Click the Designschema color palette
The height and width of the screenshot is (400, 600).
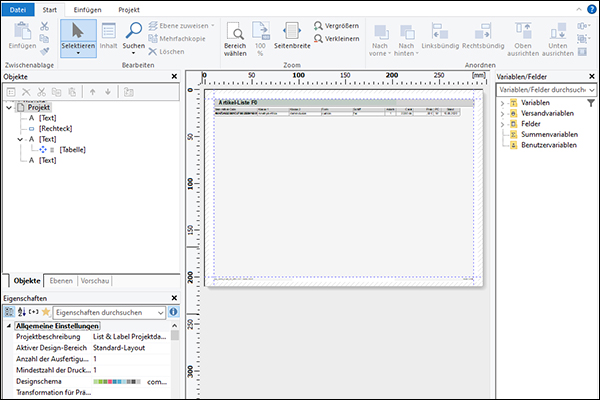[117, 382]
